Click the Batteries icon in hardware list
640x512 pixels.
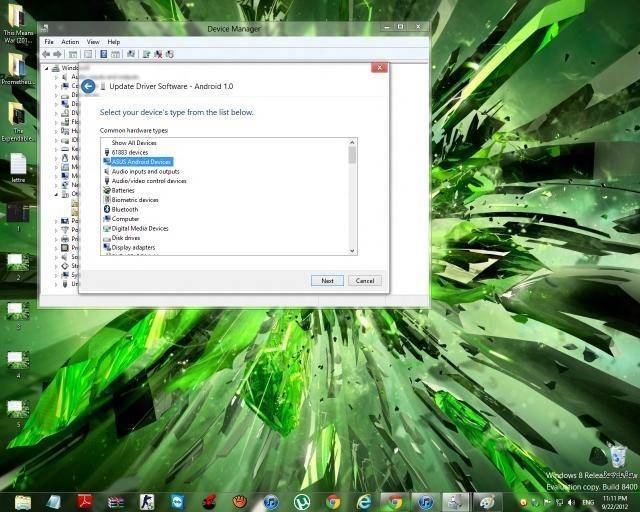pyautogui.click(x=107, y=190)
